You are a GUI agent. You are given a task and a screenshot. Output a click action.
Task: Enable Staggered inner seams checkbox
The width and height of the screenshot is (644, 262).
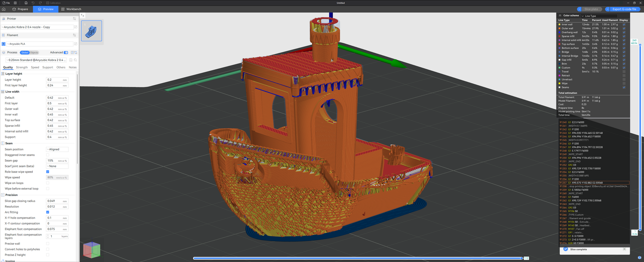48,155
